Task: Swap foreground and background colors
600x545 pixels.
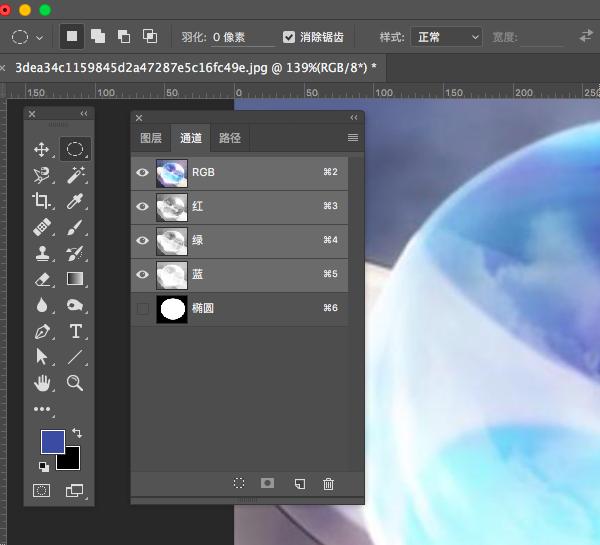Action: tap(77, 432)
